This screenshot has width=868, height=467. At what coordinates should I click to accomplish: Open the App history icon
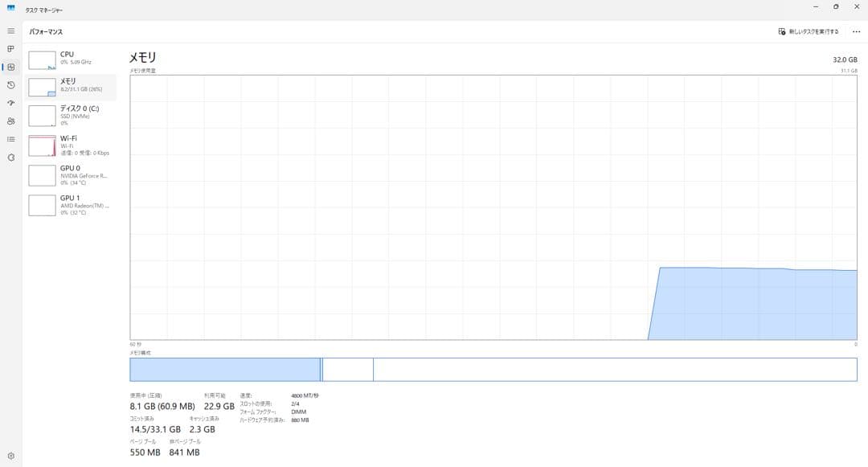point(10,84)
